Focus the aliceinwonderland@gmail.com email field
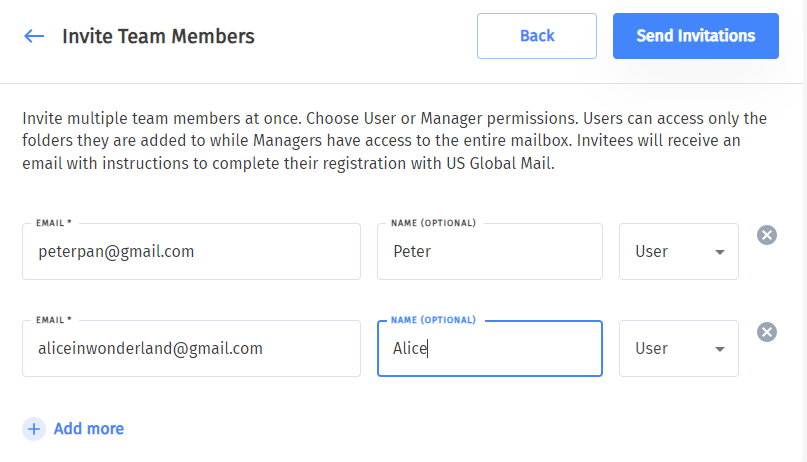The width and height of the screenshot is (807, 462). coord(190,349)
